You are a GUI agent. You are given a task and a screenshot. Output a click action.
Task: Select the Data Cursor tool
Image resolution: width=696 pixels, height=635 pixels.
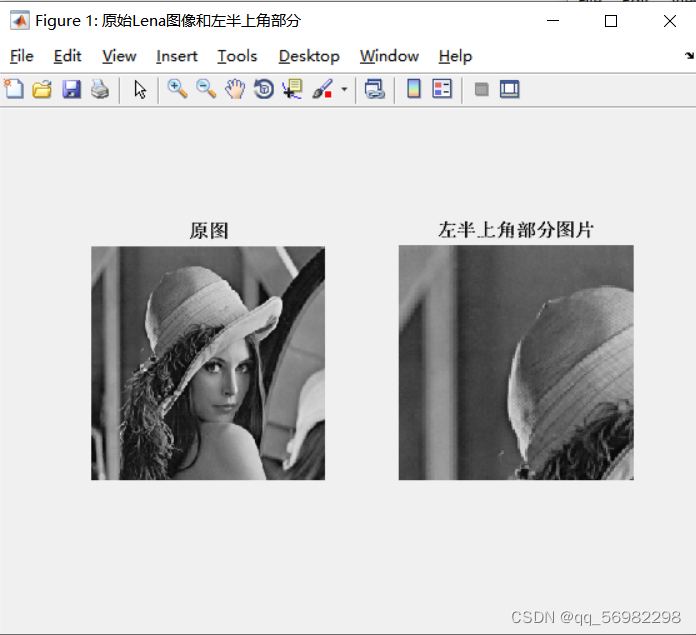pyautogui.click(x=292, y=89)
